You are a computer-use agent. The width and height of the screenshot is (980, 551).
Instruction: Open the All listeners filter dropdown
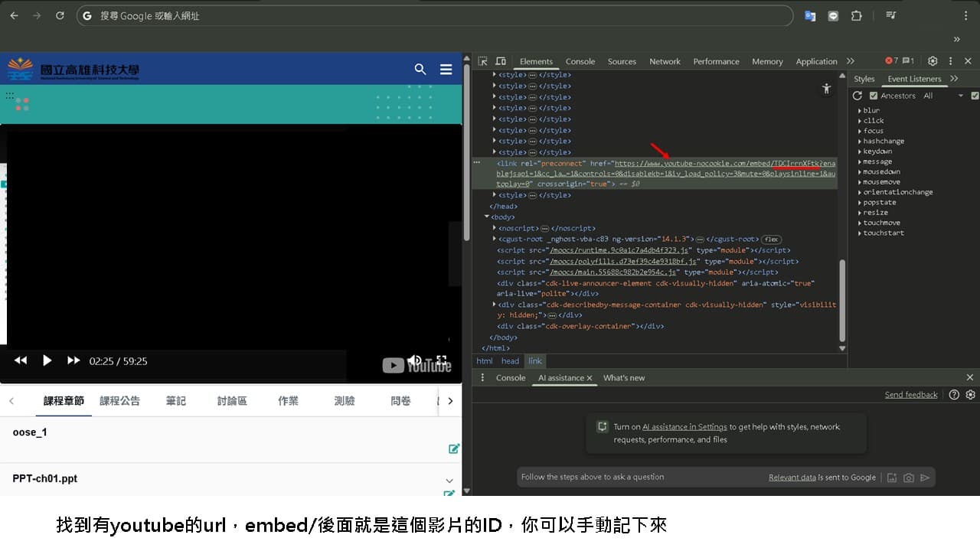click(x=943, y=96)
